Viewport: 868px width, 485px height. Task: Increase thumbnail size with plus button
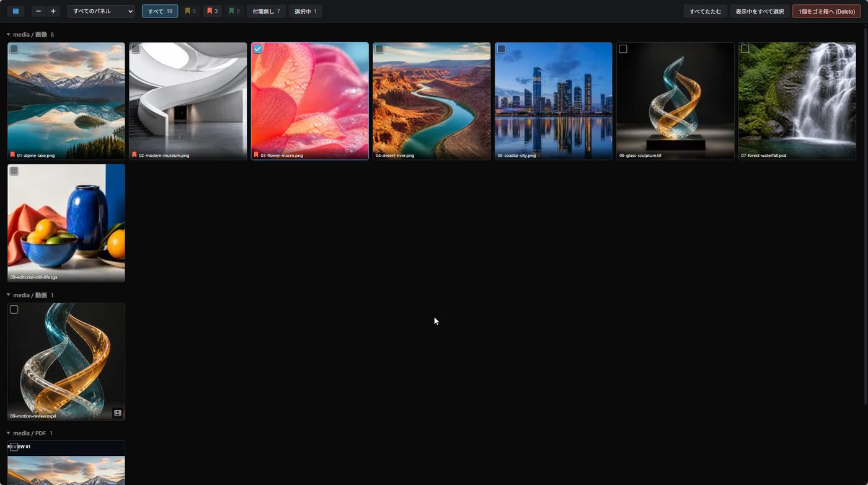coord(53,11)
